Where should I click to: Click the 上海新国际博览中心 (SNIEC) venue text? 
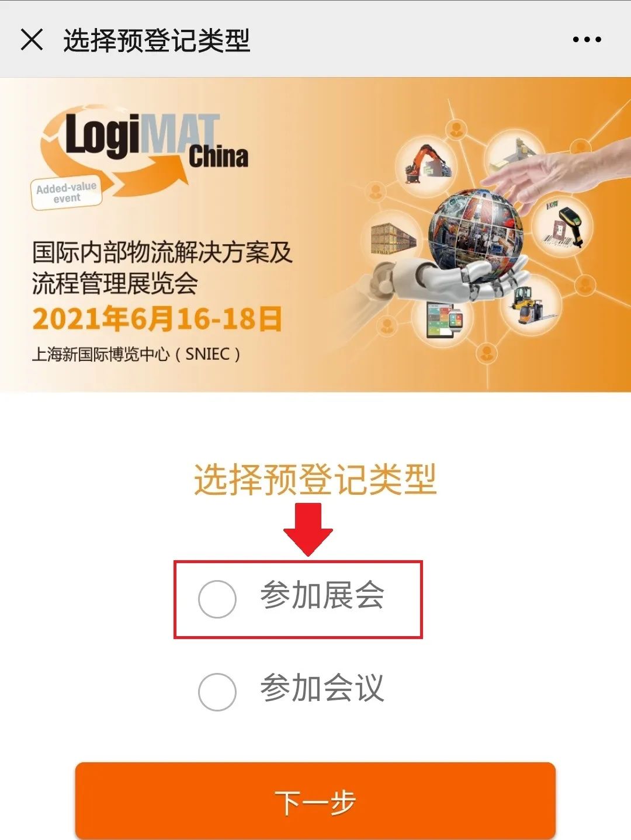(x=136, y=354)
